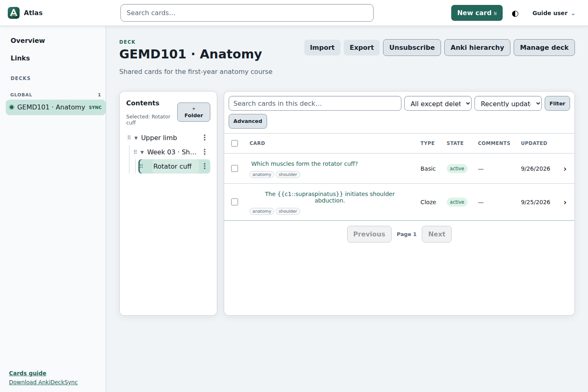Check the rotator cuff muscles card
This screenshot has height=392, width=588.
[234, 169]
